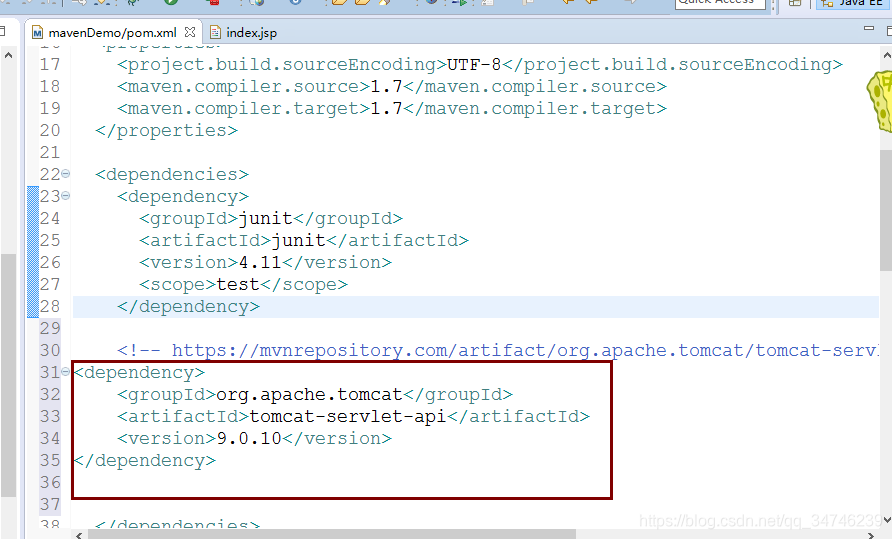Click the </dependency> tag on line 28
The height and width of the screenshot is (539, 892).
click(188, 307)
